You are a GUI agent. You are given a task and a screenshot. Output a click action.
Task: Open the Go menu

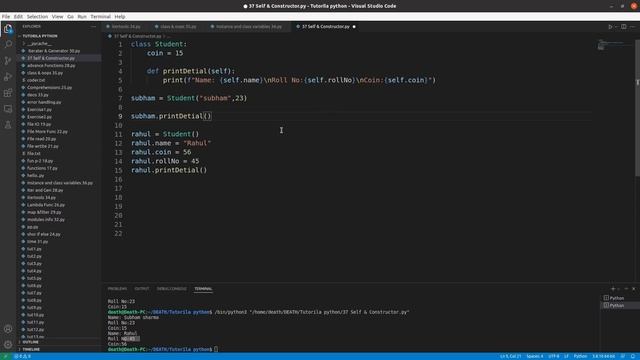click(x=70, y=17)
